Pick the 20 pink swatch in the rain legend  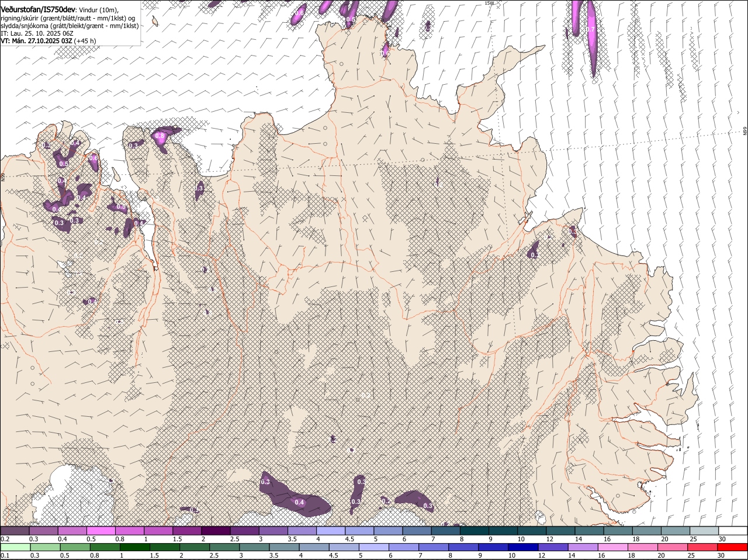(x=673, y=548)
